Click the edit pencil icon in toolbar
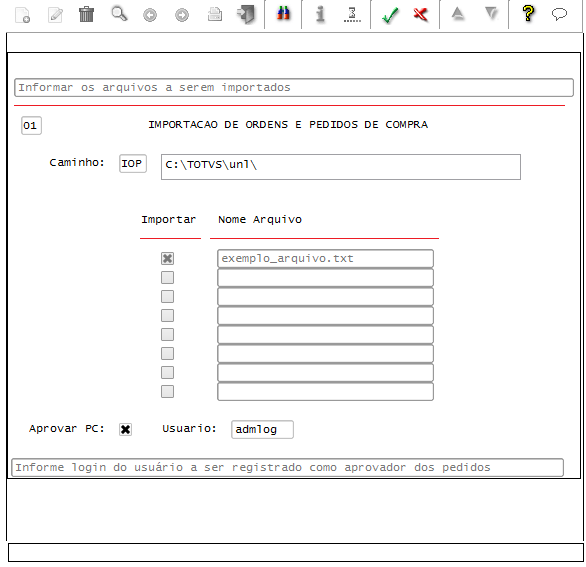This screenshot has height=567, width=586. [x=55, y=15]
